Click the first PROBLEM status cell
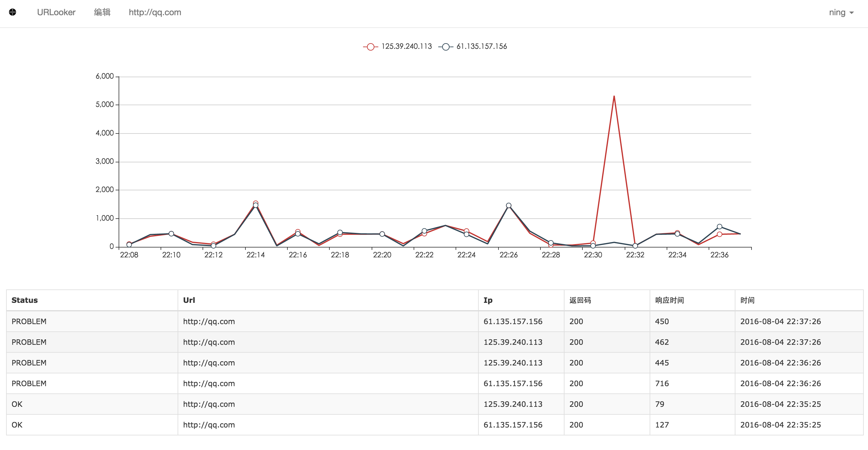 29,321
